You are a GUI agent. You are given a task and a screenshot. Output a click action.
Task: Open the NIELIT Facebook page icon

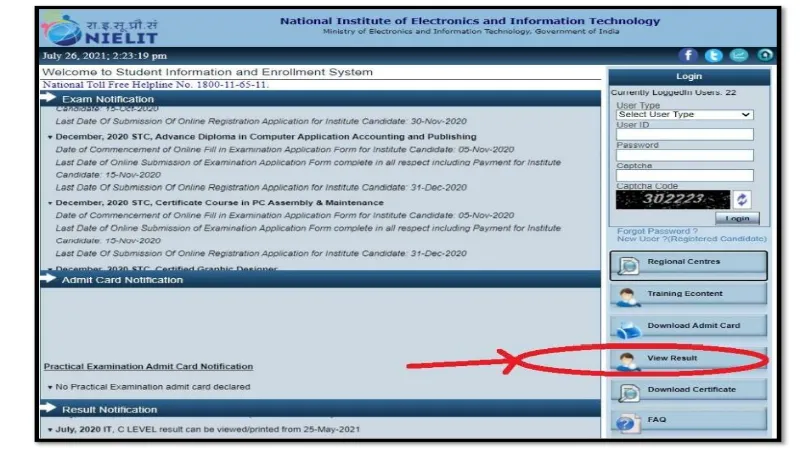(688, 55)
